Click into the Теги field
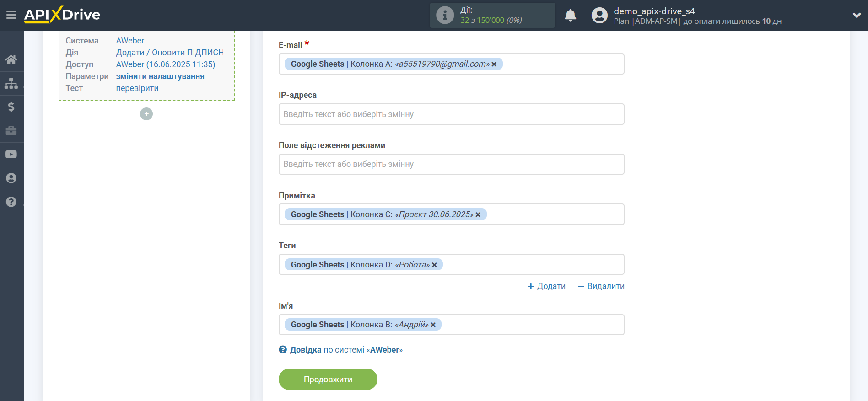This screenshot has height=401, width=868. 451,264
